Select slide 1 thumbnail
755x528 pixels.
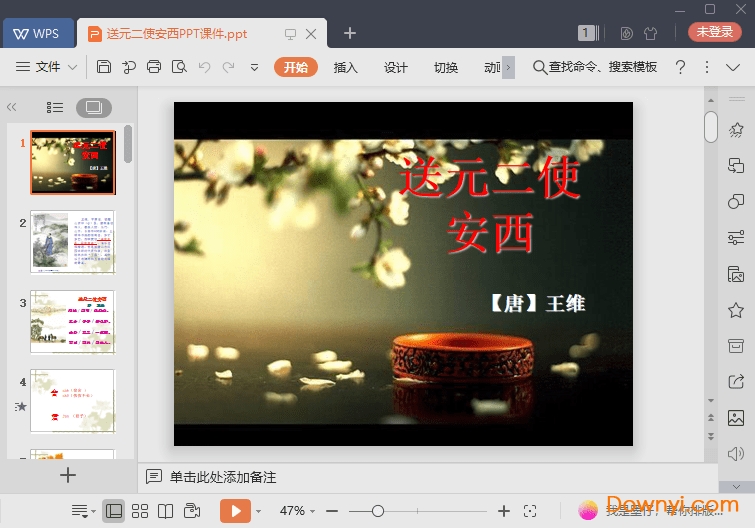(73, 163)
